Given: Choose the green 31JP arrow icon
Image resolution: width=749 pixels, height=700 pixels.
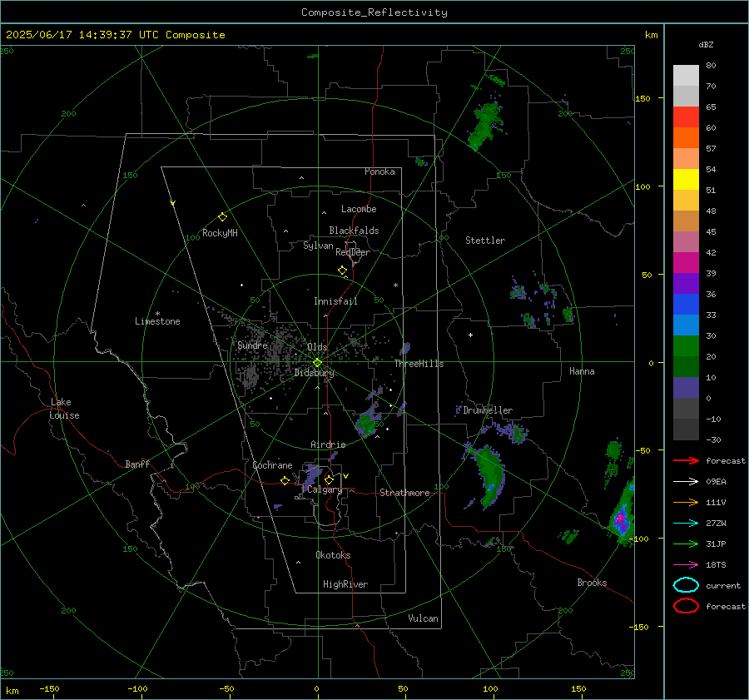Looking at the screenshot, I should pyautogui.click(x=686, y=544).
